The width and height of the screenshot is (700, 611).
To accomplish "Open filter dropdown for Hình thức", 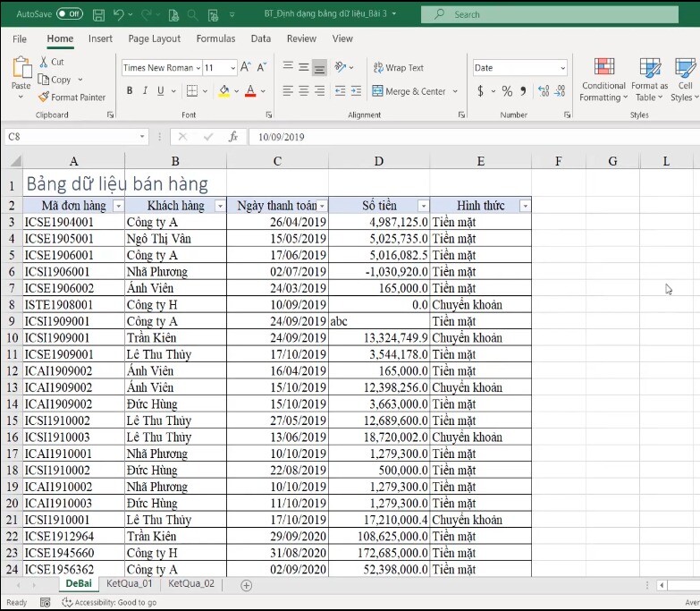I will point(525,206).
